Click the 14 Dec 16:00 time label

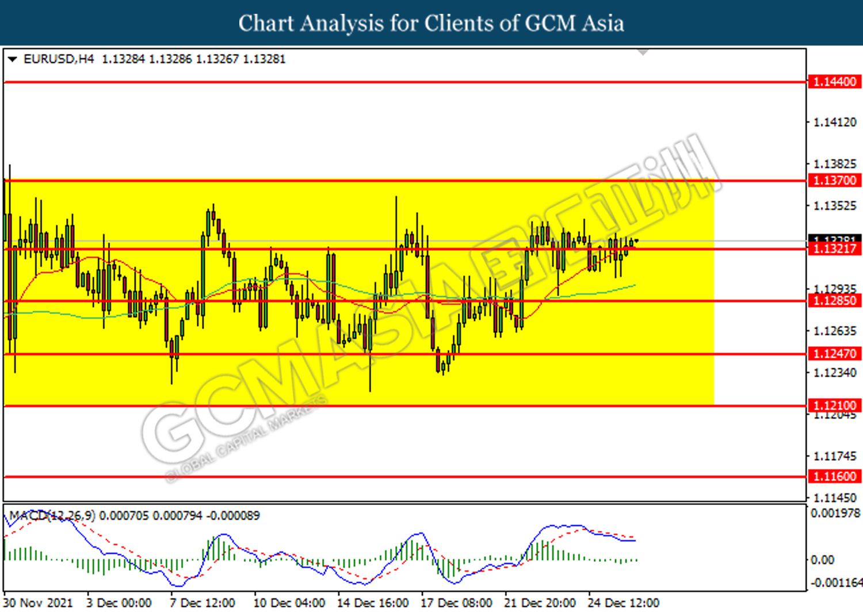373,603
